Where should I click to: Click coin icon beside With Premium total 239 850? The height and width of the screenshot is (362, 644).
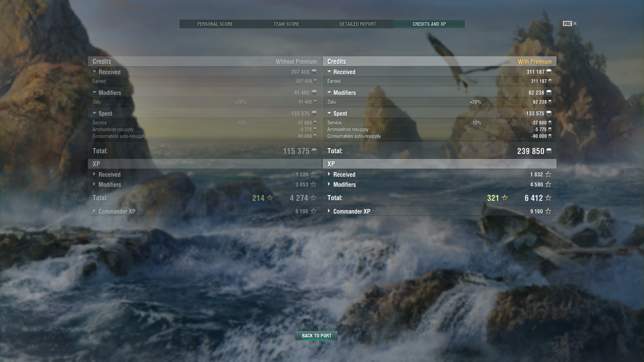549,151
